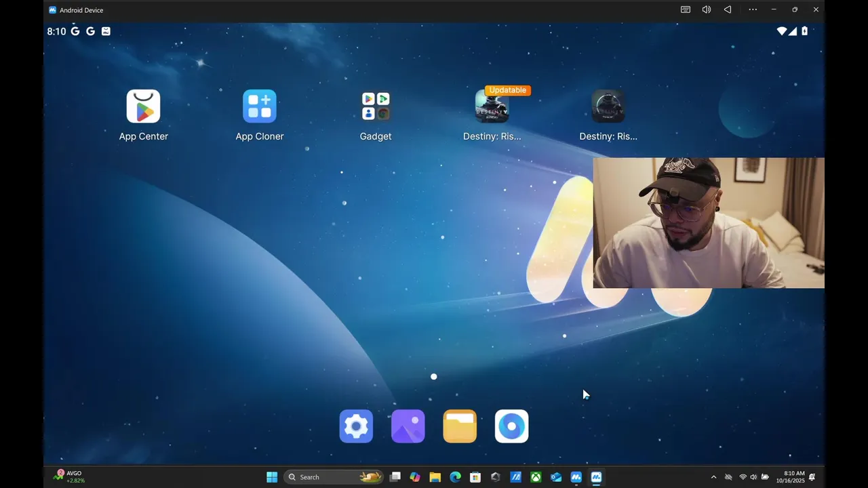Click the Android Device title icon
Viewport: 868px width, 488px height.
(52, 10)
